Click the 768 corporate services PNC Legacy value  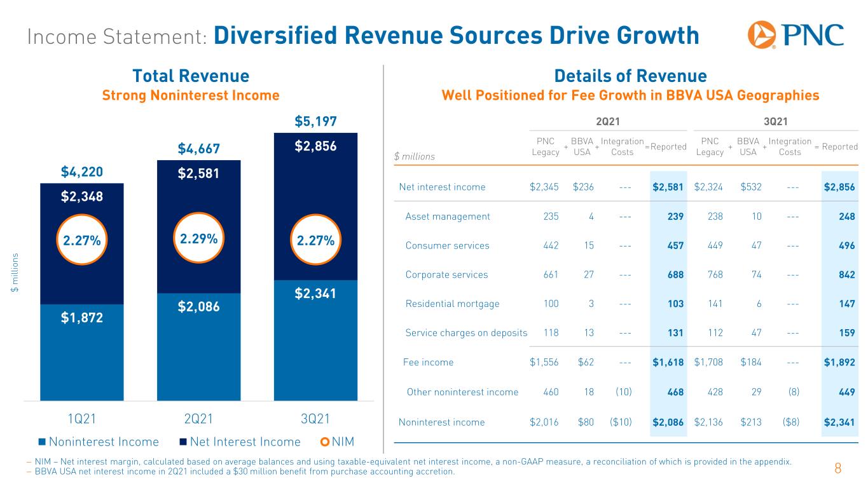coord(716,274)
